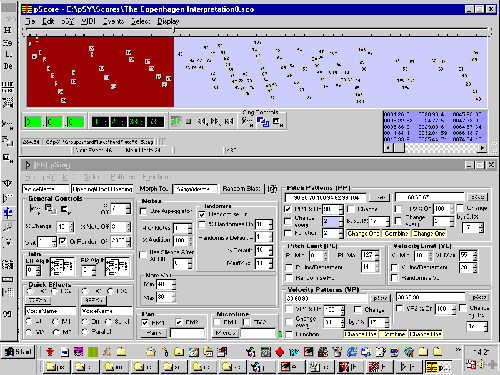
Task: Untick the checked box in the Randomise group
Action: pos(202,214)
